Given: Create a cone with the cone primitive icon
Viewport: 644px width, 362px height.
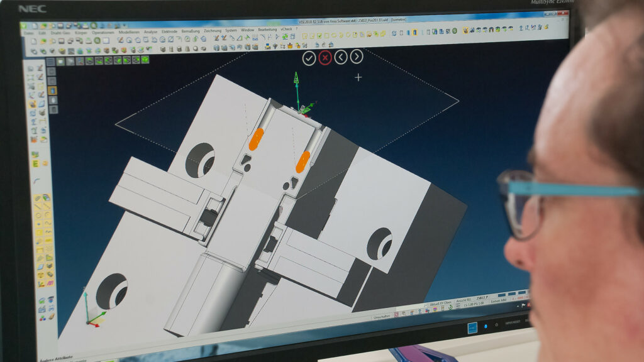Looking at the screenshot, I should pyautogui.click(x=187, y=49).
